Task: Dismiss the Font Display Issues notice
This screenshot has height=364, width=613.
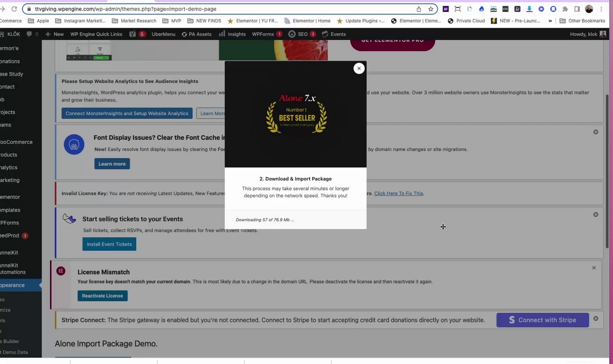Action: click(x=596, y=132)
